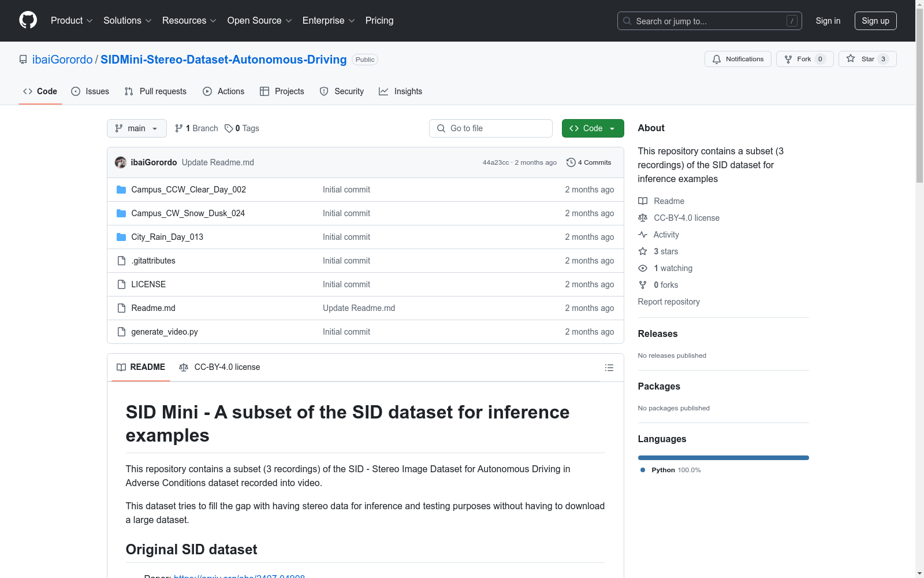The height and width of the screenshot is (578, 924).
Task: Fork the repository
Action: coord(805,59)
